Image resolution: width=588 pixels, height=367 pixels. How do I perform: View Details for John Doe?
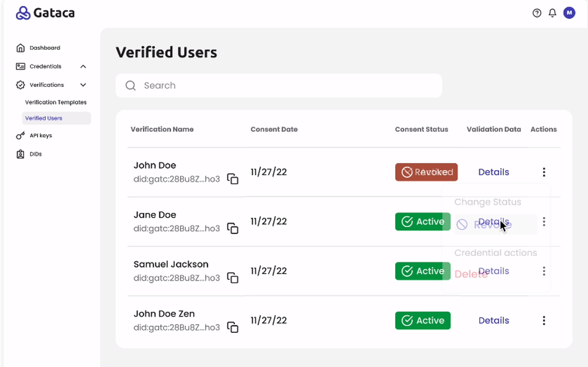[493, 172]
